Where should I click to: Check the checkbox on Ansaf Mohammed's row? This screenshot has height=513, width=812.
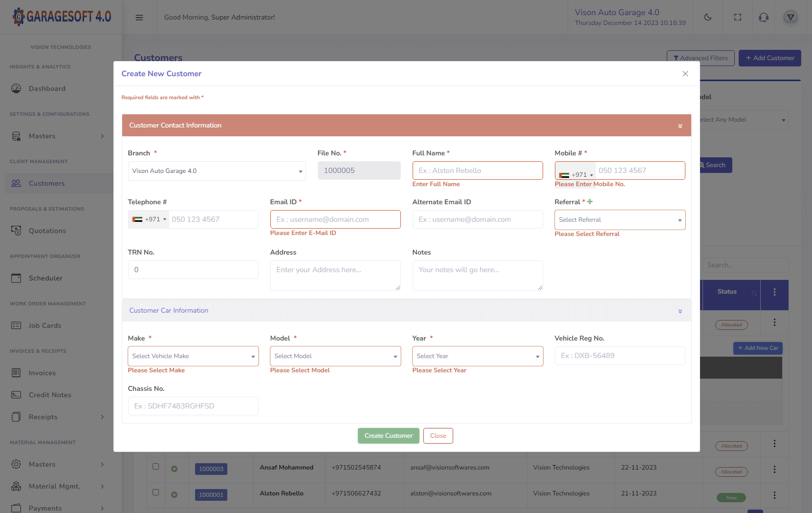point(155,467)
